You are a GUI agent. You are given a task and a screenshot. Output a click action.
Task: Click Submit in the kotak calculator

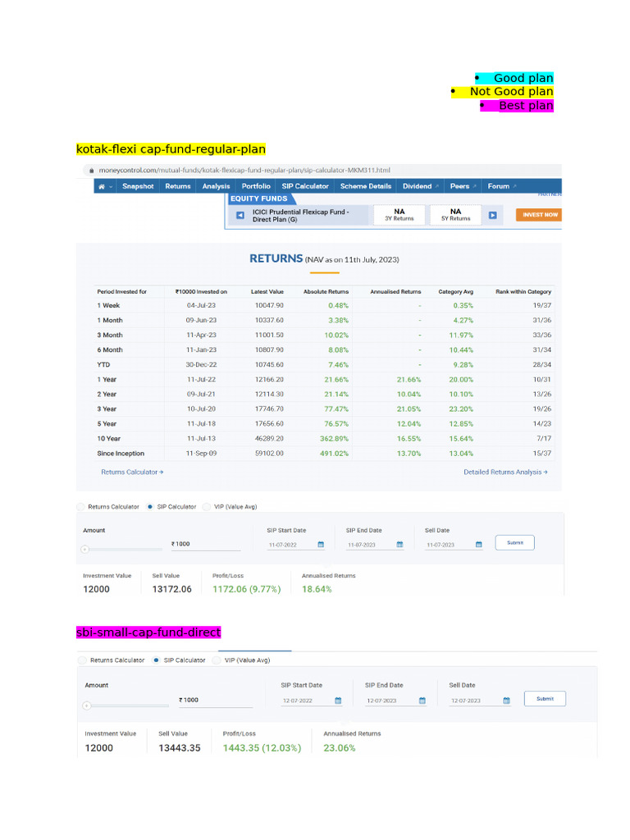point(515,543)
